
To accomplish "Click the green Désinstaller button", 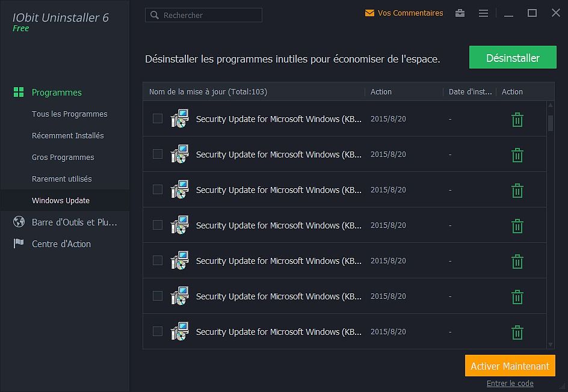I will click(513, 57).
